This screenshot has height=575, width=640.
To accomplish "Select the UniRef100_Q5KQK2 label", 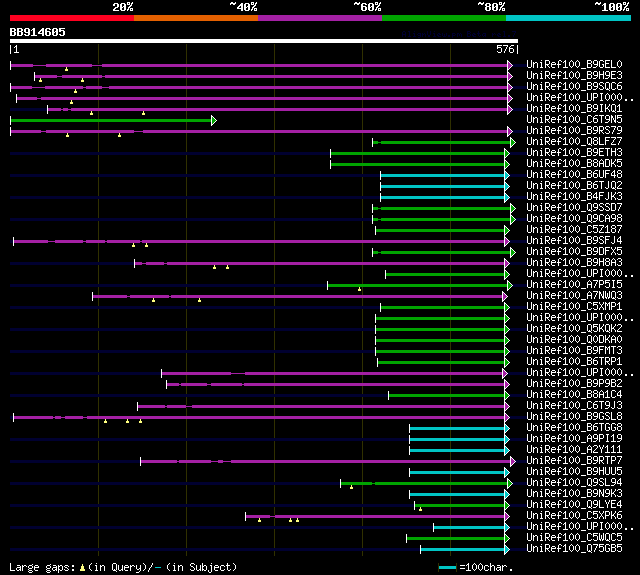I will [x=574, y=329].
